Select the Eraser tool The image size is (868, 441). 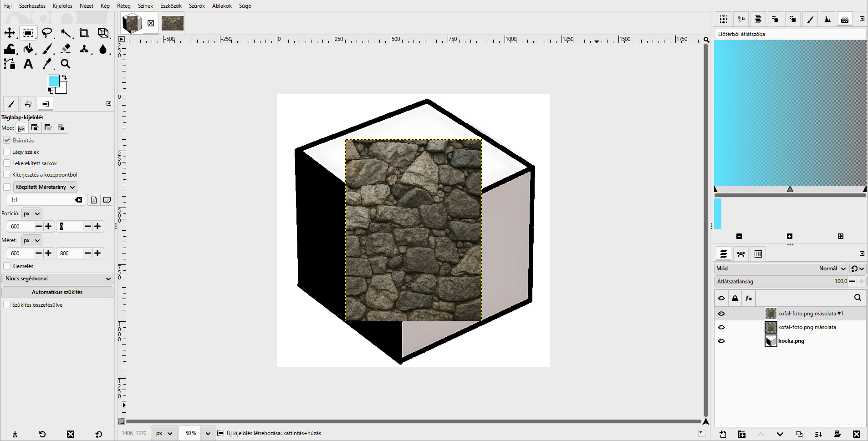tap(66, 49)
